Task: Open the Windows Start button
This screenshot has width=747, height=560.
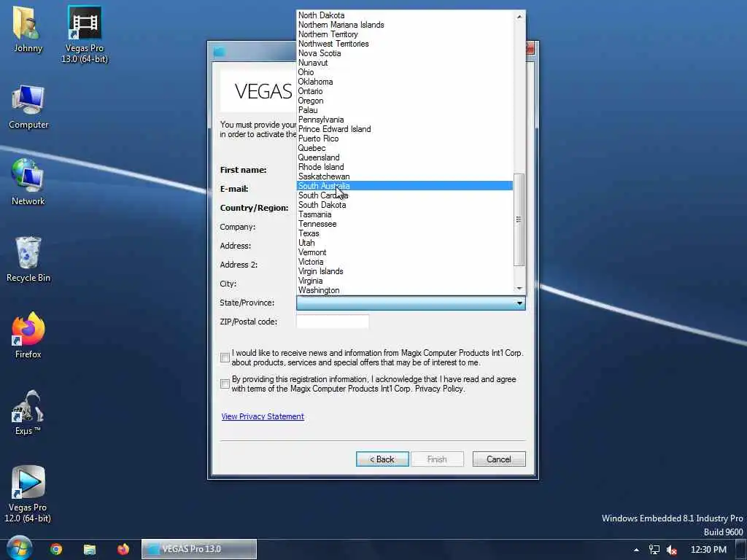Action: 19,548
